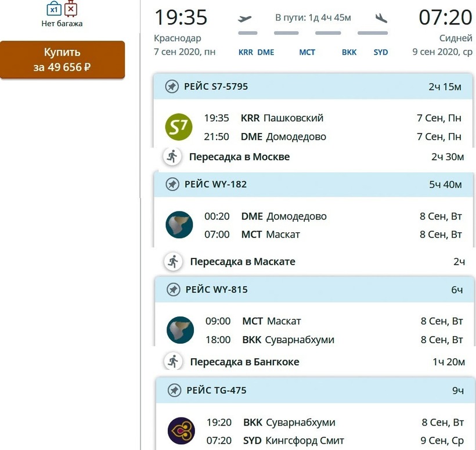Open the РЕЙС WY-182 header
Screen dimensions: 476x450
coord(314,184)
